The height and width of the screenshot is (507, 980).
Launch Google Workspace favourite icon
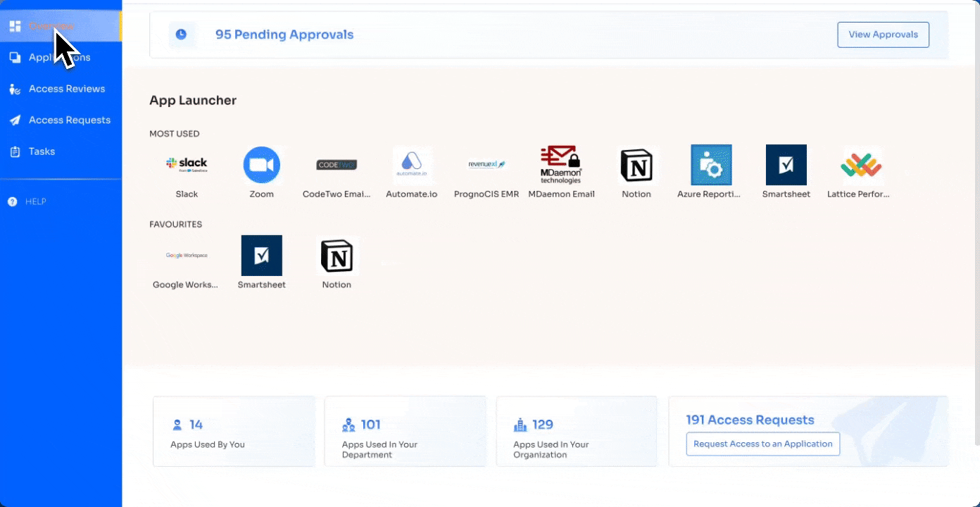pos(187,256)
